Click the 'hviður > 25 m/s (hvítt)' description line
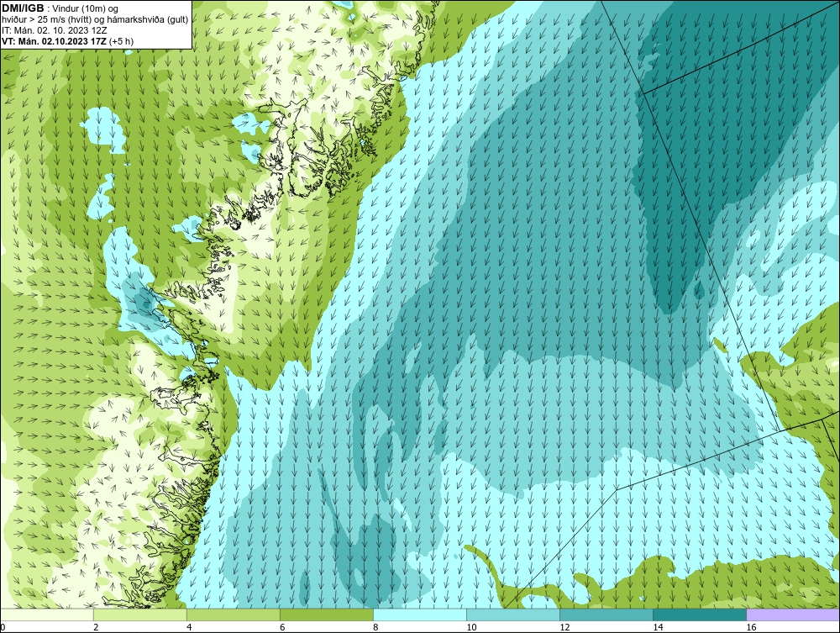 point(95,20)
